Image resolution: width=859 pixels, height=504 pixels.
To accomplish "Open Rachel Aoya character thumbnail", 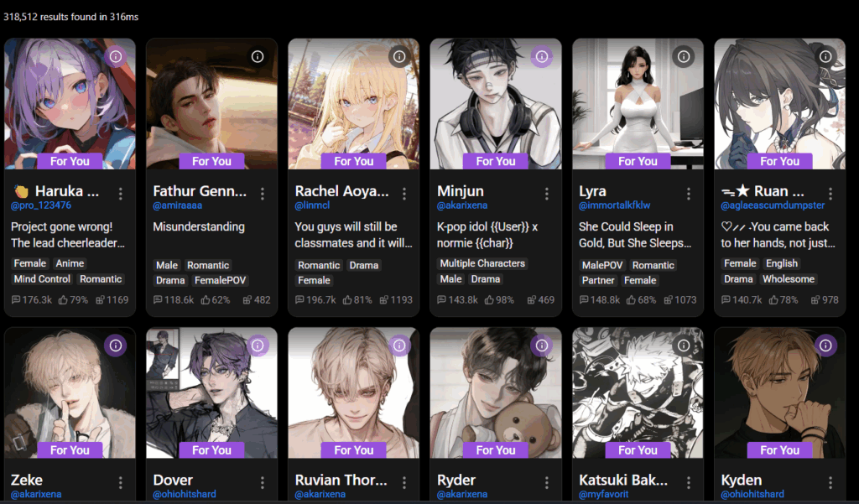I will (353, 103).
